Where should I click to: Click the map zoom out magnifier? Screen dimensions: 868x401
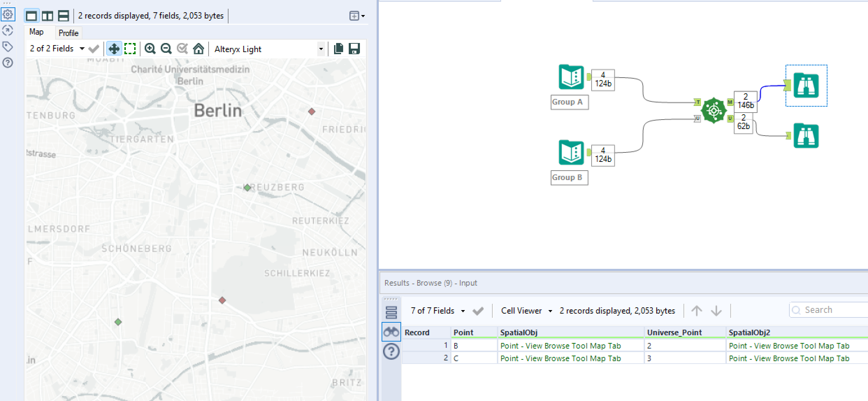[x=166, y=49]
